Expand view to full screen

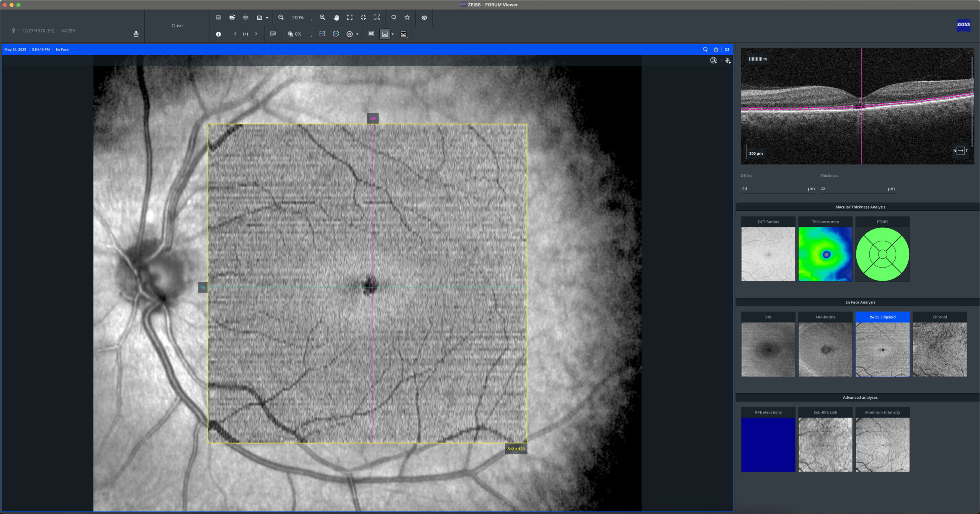tap(350, 18)
